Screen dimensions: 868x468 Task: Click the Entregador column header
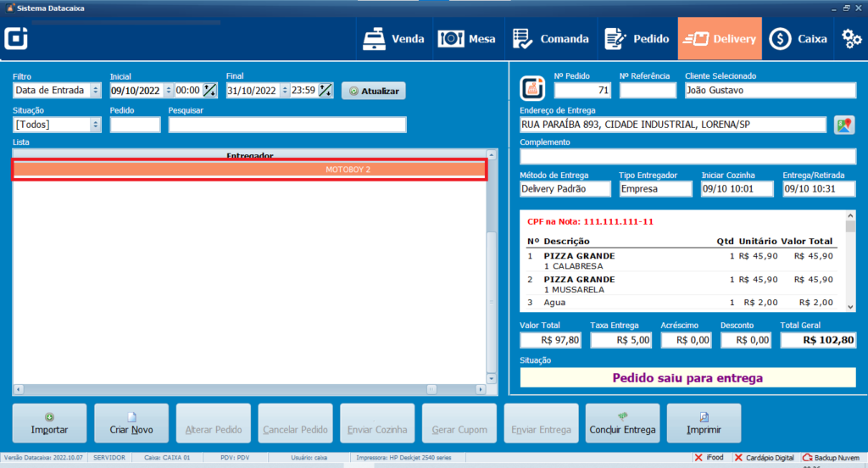pyautogui.click(x=250, y=156)
